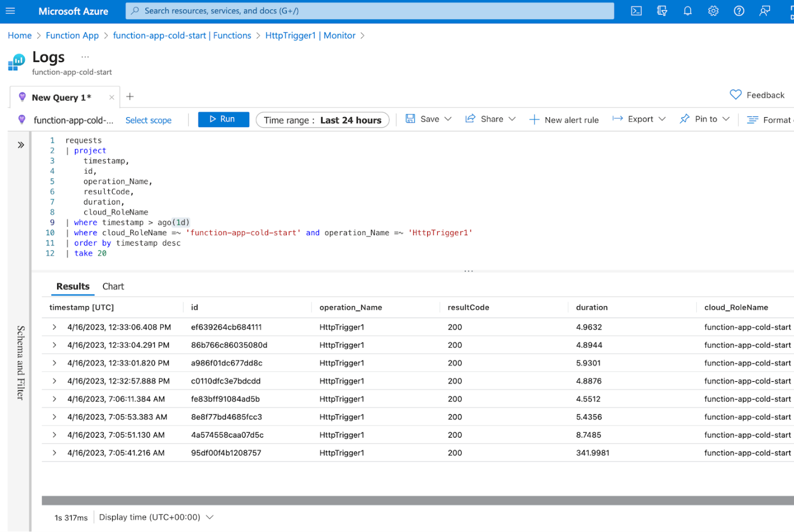Image resolution: width=794 pixels, height=532 pixels.
Task: Select the New Query 1 tab
Action: pyautogui.click(x=61, y=97)
